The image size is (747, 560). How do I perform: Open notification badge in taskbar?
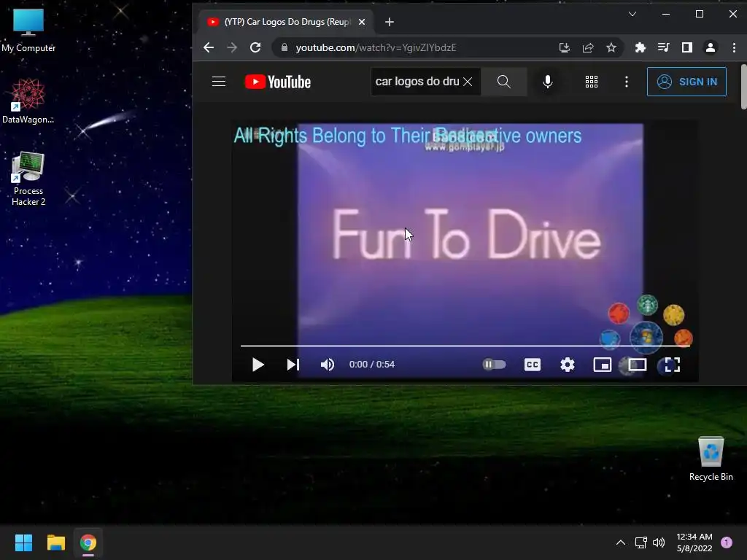pyautogui.click(x=727, y=542)
